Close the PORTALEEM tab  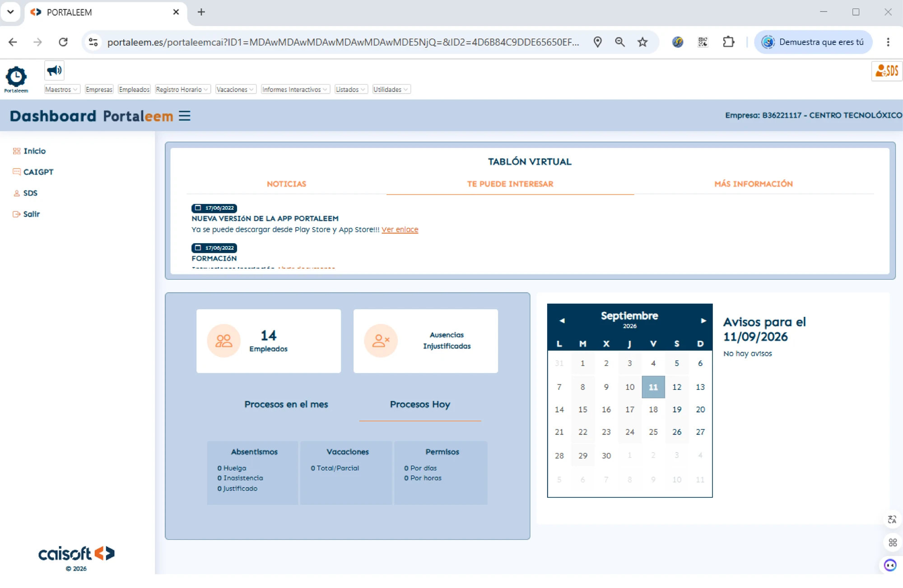pos(176,12)
